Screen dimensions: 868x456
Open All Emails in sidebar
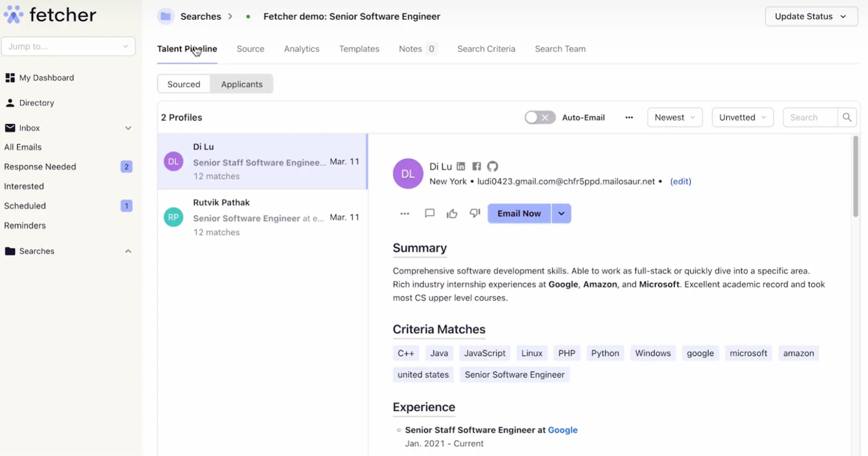(23, 147)
